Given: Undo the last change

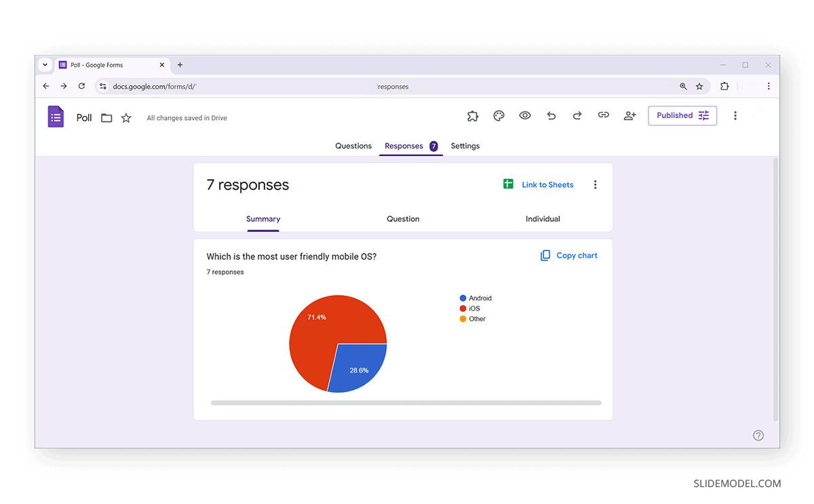Looking at the screenshot, I should pos(551,116).
